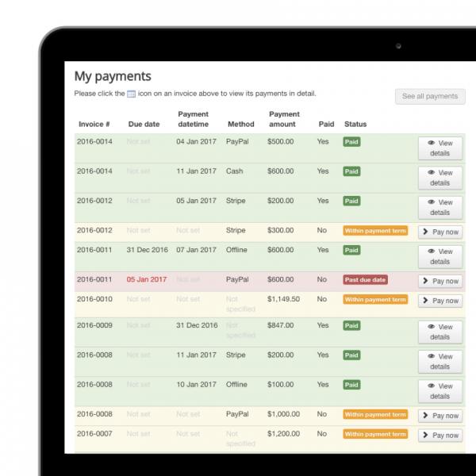Click the due date 31 Dec 2016
476x476 pixels.
click(x=148, y=250)
